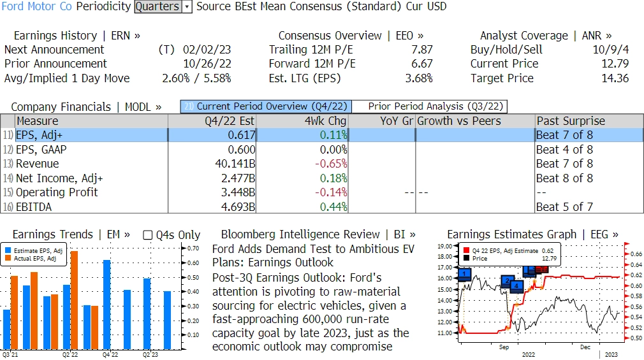Click Target Price value 14.36
Image resolution: width=644 pixels, height=360 pixels.
tap(615, 78)
